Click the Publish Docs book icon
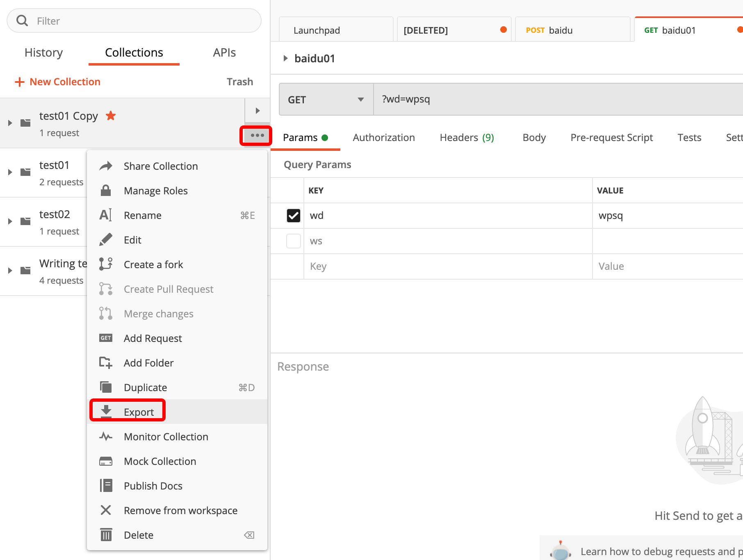Image resolution: width=743 pixels, height=560 pixels. coord(106,486)
